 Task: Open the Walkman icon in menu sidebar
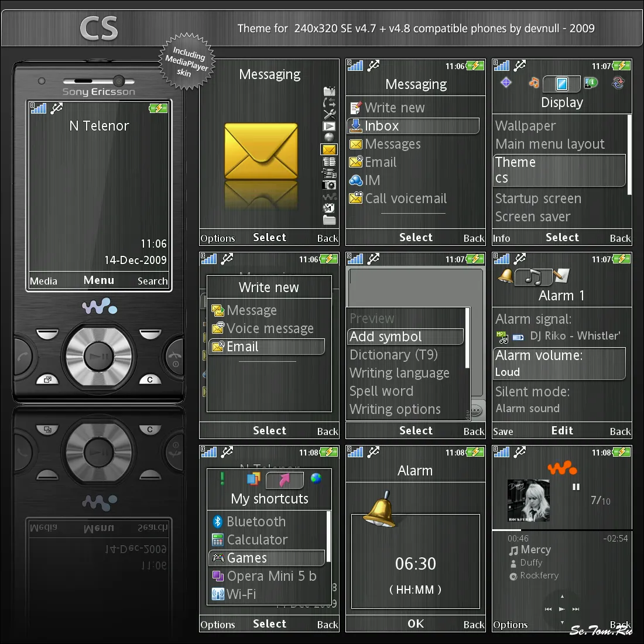point(329,196)
